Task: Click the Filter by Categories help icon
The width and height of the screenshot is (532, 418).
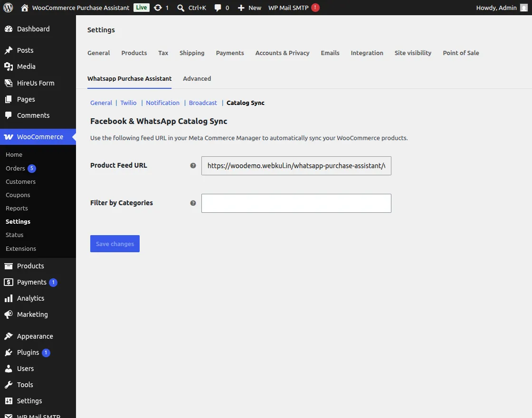Action: [x=193, y=203]
